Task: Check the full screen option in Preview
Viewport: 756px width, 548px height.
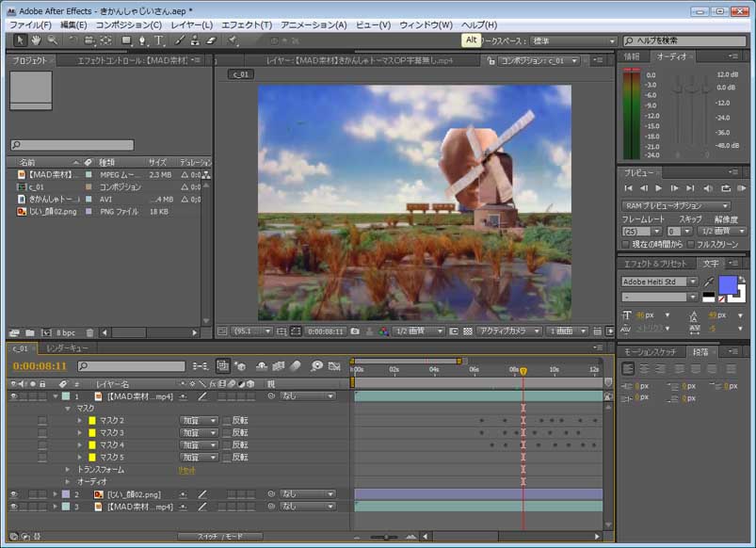Action: 689,245
